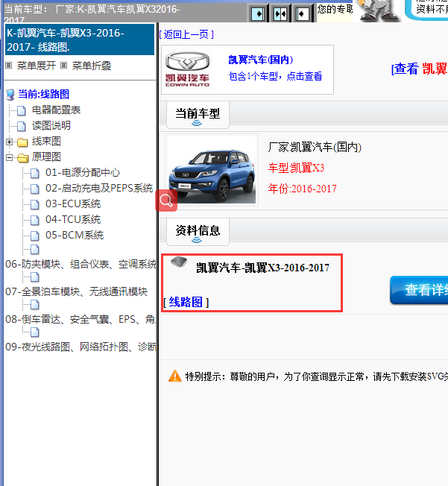Screen dimensions: 448x486
Task: Open 06-防夹模块、组合仪表、空调系统 diagram
Action: click(81, 264)
